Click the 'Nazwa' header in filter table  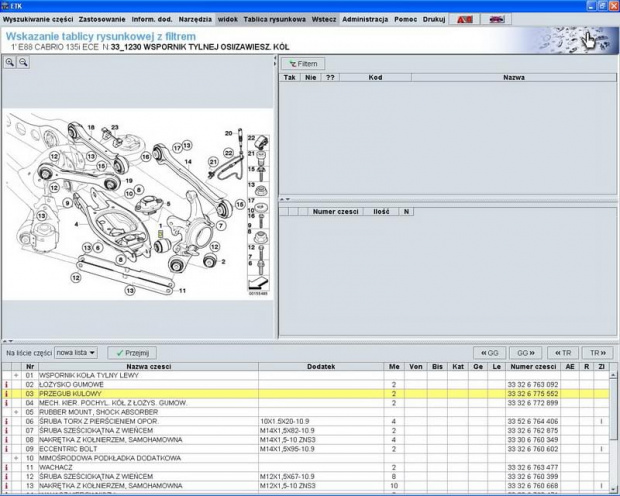tap(514, 78)
